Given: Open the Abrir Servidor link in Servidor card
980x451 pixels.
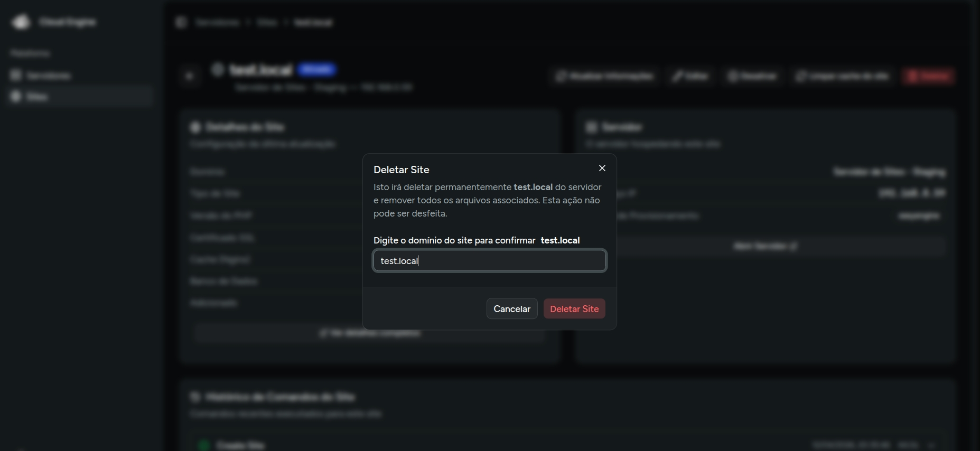Looking at the screenshot, I should pos(765,246).
